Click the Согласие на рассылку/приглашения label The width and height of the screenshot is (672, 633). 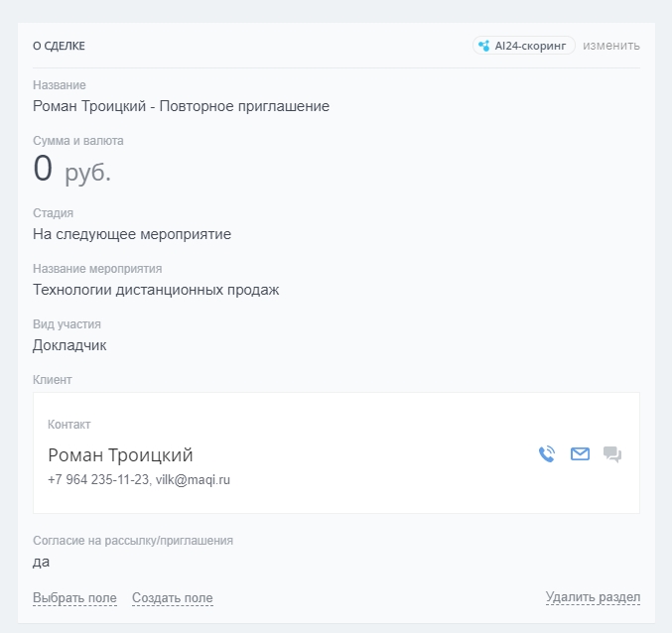[133, 541]
